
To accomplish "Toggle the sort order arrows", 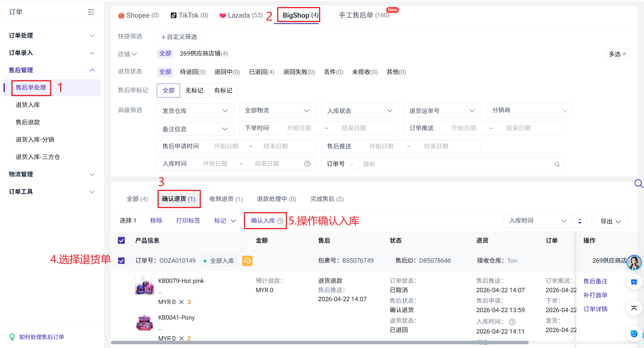I will (580, 221).
